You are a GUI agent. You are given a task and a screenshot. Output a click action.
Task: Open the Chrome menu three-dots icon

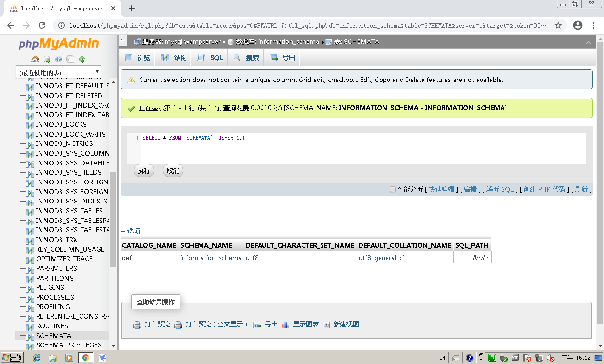594,25
